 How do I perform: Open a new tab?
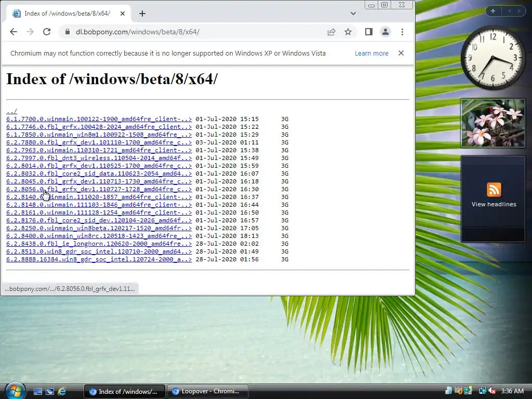tap(142, 14)
